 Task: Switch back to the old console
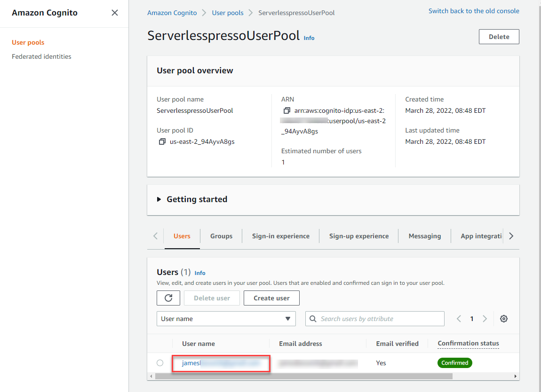click(x=474, y=11)
